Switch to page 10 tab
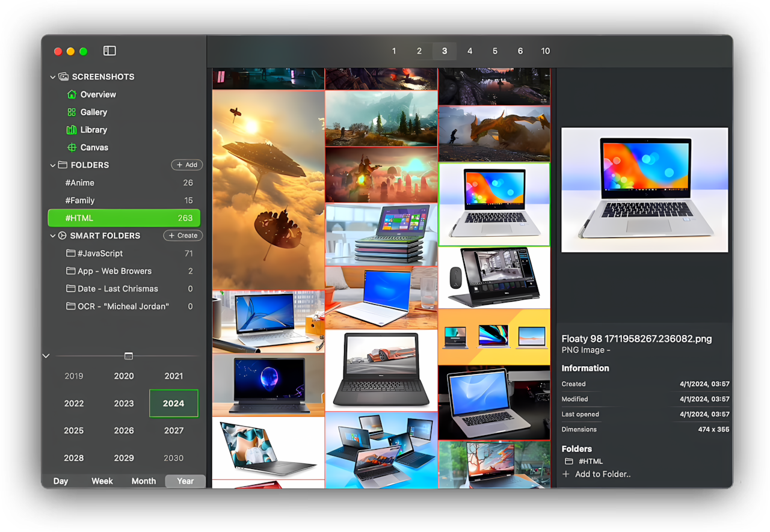The height and width of the screenshot is (532, 770). pyautogui.click(x=545, y=51)
